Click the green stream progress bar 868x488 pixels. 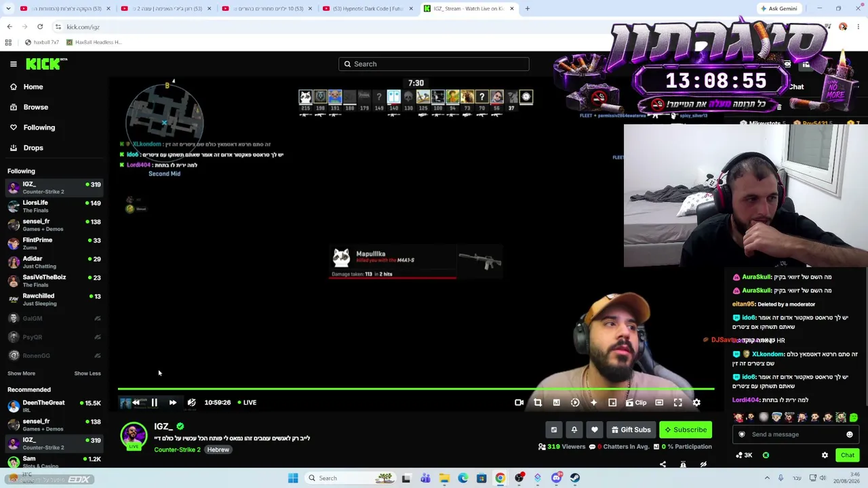click(416, 389)
